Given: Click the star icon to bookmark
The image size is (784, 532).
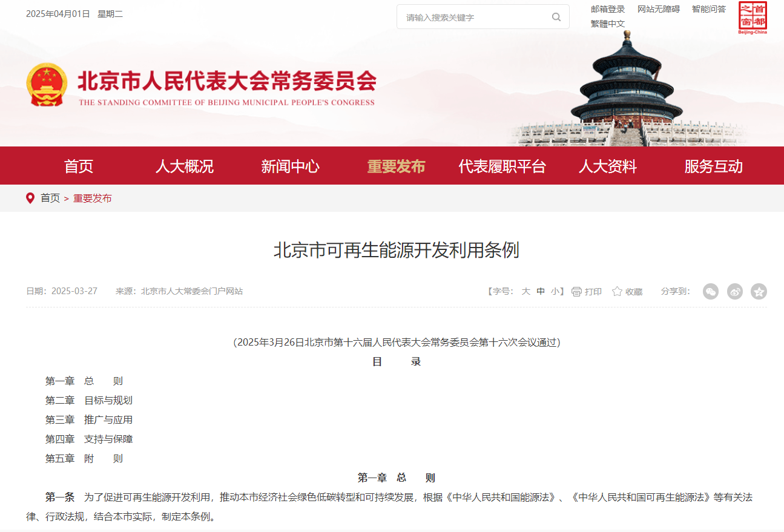Looking at the screenshot, I should 617,292.
